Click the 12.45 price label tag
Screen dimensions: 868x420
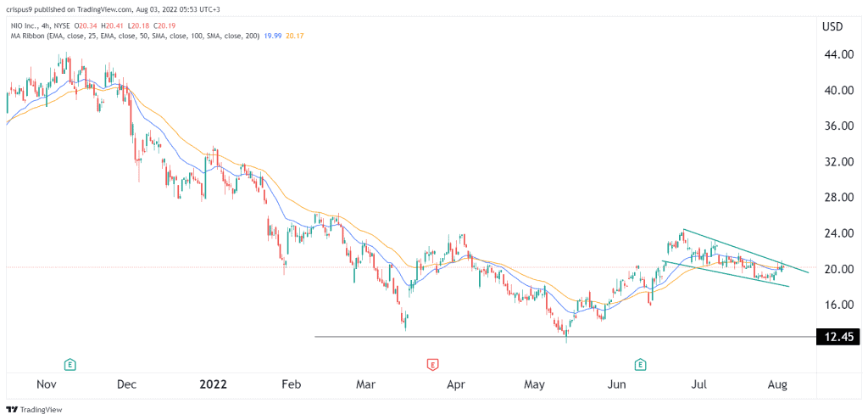(836, 338)
